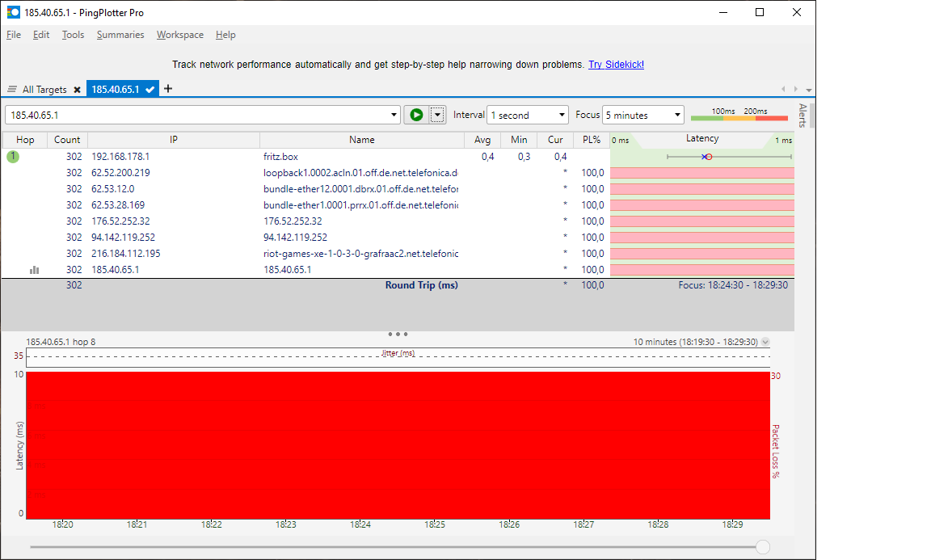The image size is (931, 560).
Task: Select the final hop 185.40.65.1 IP cell
Action: click(116, 270)
